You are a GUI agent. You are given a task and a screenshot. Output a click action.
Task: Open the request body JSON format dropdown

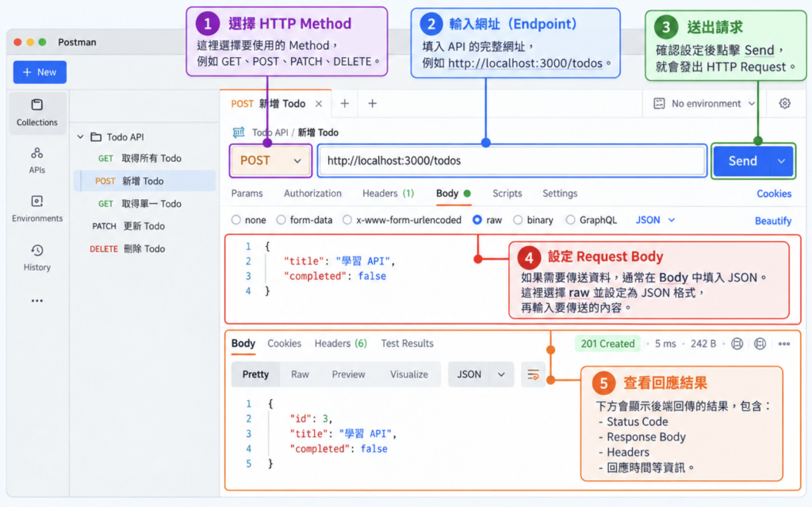[655, 221]
